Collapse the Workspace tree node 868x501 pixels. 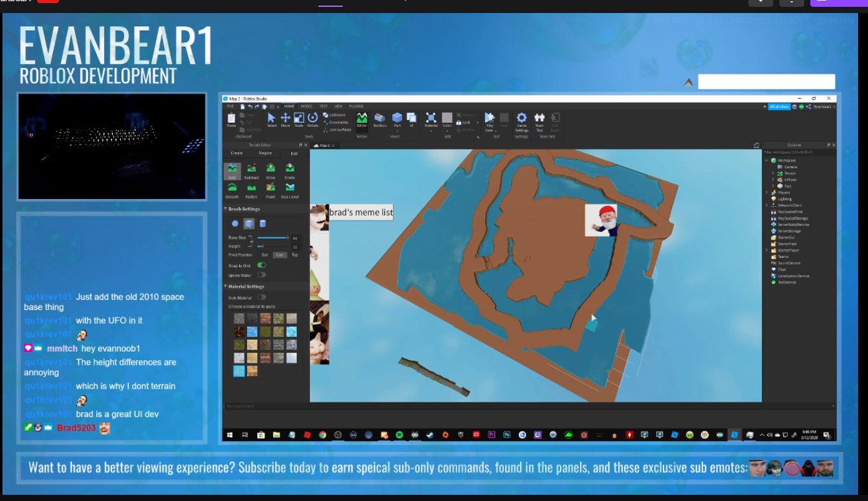(x=766, y=161)
